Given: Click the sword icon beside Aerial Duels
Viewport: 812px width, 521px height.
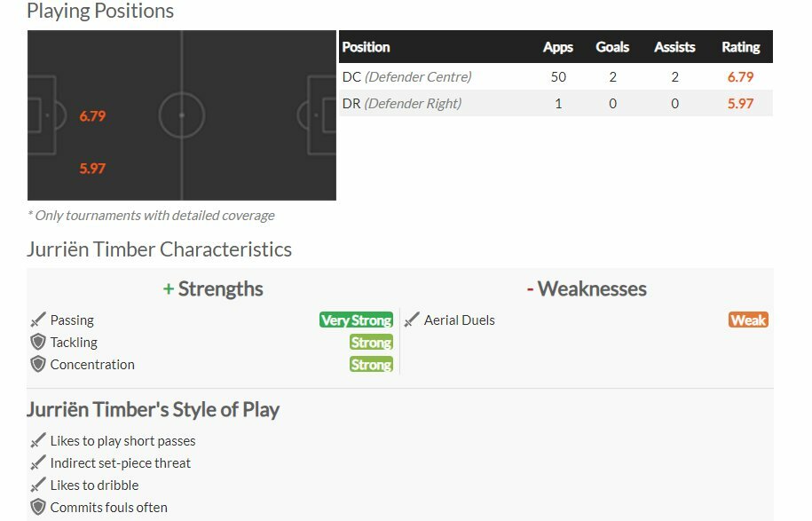Looking at the screenshot, I should 412,320.
